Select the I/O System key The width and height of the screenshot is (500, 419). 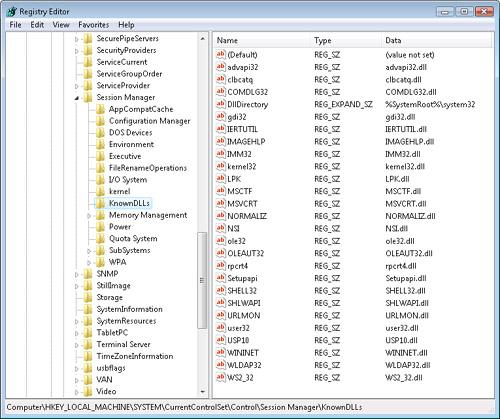tap(128, 180)
